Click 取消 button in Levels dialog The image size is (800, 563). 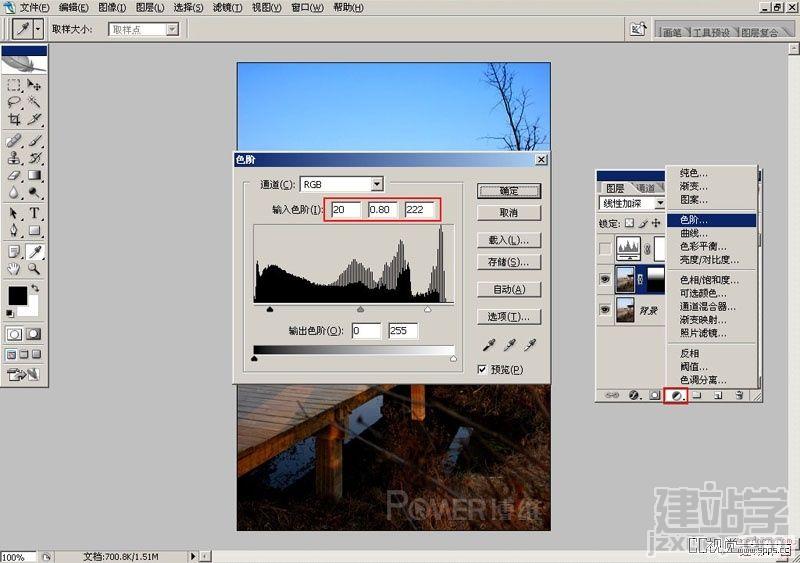[509, 213]
